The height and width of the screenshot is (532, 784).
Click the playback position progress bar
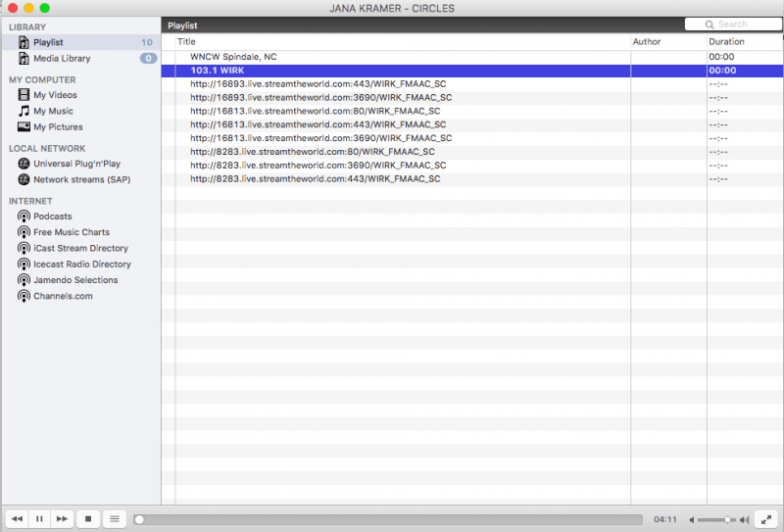coord(392,519)
